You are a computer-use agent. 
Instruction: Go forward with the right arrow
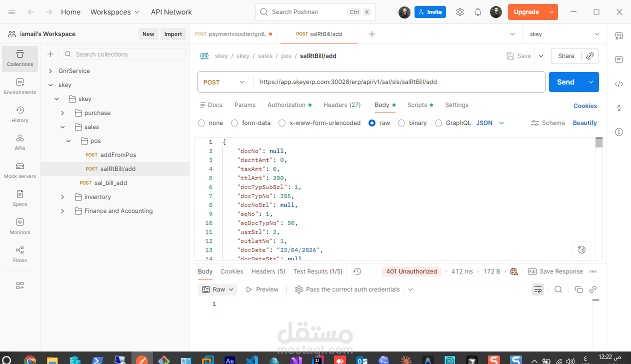click(48, 12)
